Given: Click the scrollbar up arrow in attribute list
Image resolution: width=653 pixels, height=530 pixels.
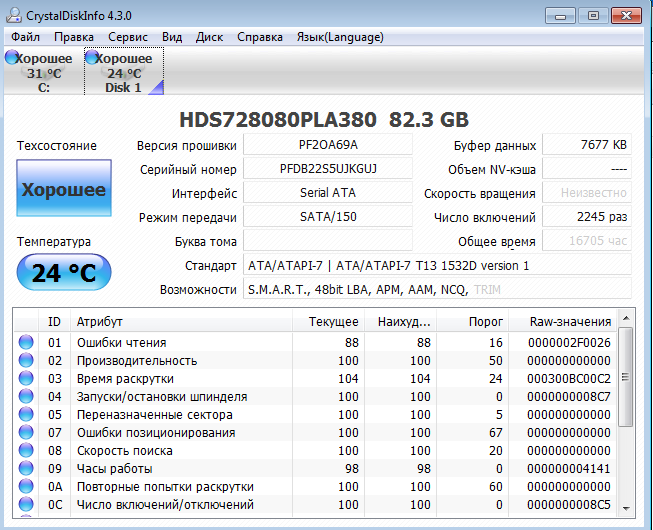Looking at the screenshot, I should coord(626,318).
